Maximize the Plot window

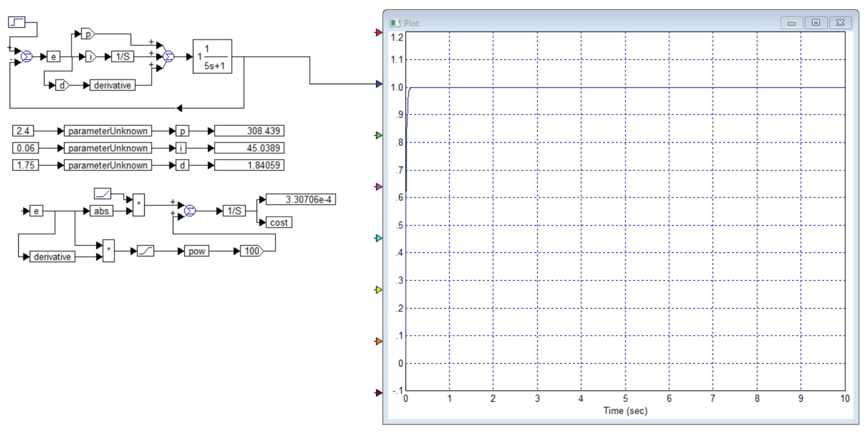tap(816, 23)
